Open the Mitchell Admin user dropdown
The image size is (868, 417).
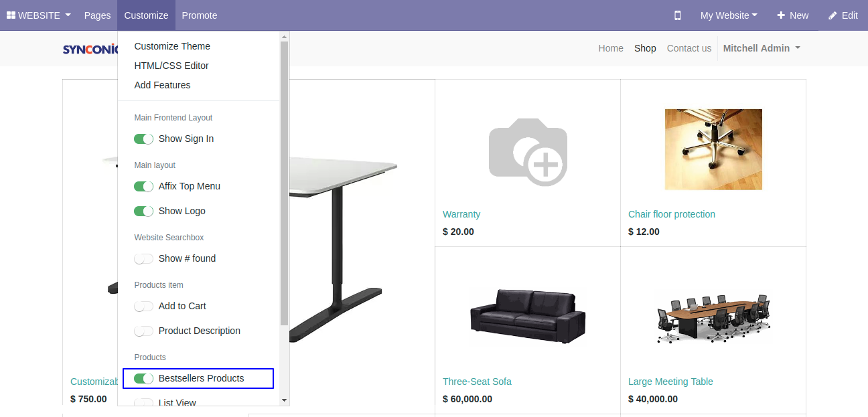[x=762, y=48]
